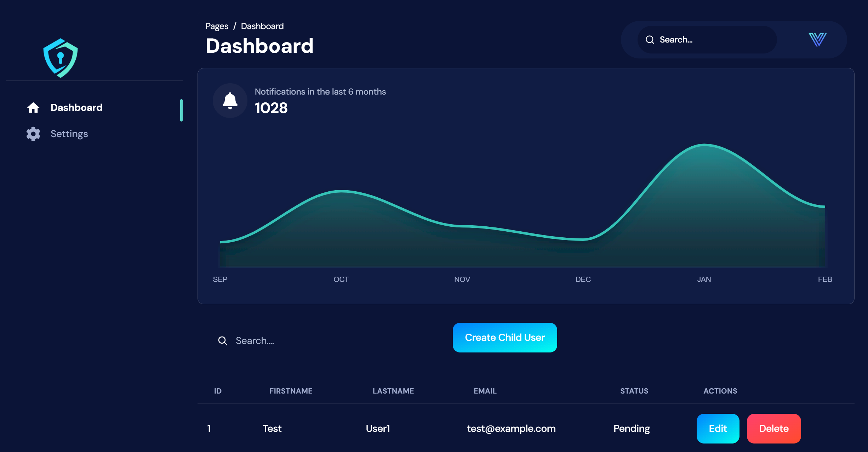This screenshot has width=868, height=452.
Task: Edit the Test User1 row
Action: click(718, 428)
